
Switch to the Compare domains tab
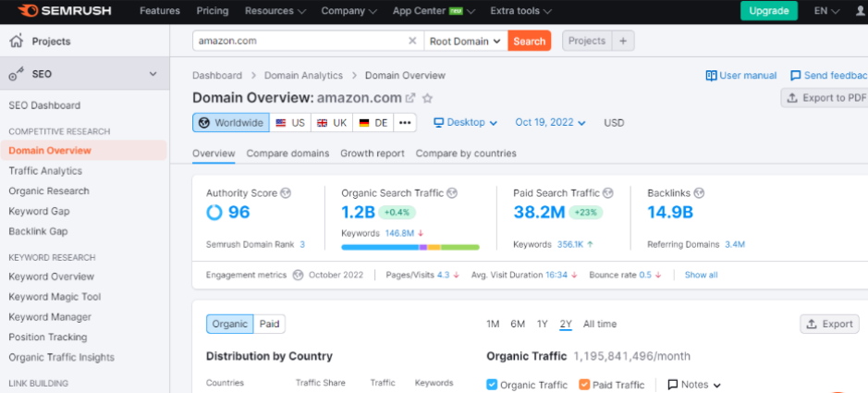[287, 154]
